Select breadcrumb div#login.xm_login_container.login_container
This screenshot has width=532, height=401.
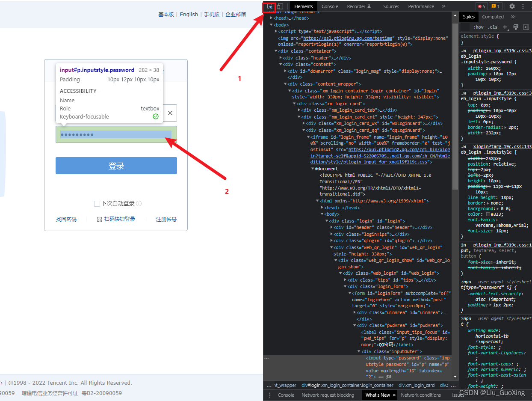(347, 385)
